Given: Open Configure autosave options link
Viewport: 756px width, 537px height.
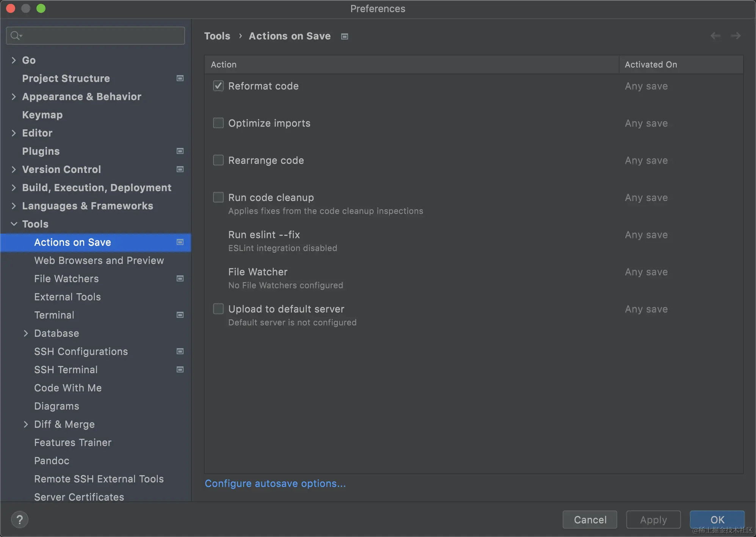Looking at the screenshot, I should pyautogui.click(x=275, y=484).
